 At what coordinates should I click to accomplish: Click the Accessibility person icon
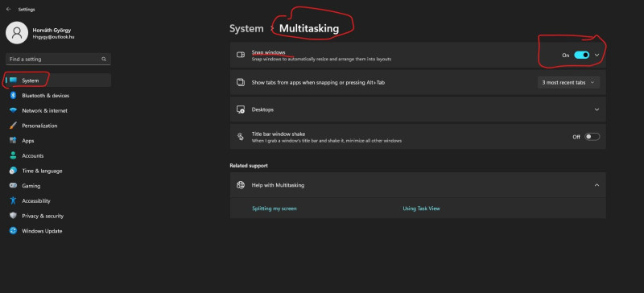click(x=13, y=200)
